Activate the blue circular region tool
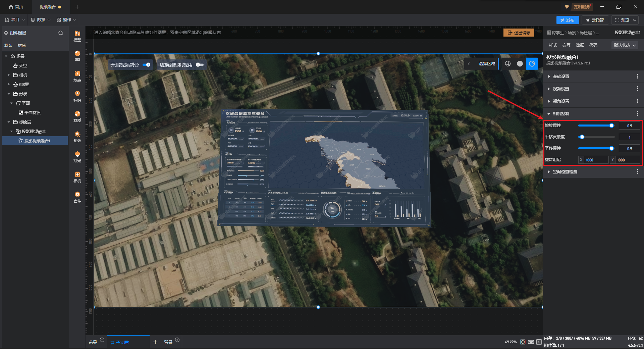This screenshot has height=349, width=644. click(x=532, y=64)
